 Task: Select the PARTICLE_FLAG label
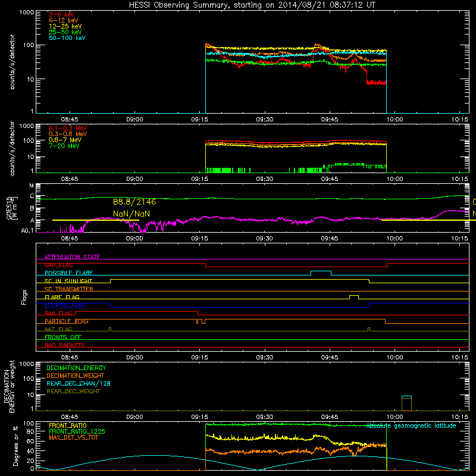click(x=67, y=321)
